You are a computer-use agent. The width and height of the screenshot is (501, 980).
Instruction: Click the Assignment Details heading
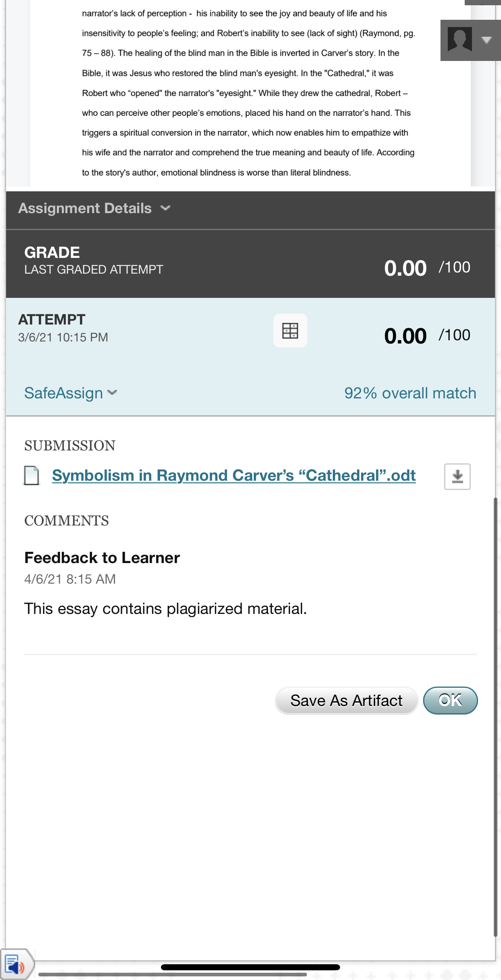(x=85, y=208)
